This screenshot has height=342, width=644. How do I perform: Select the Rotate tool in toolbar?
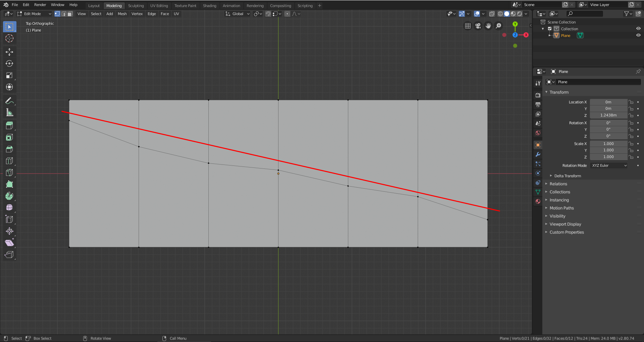click(x=9, y=63)
